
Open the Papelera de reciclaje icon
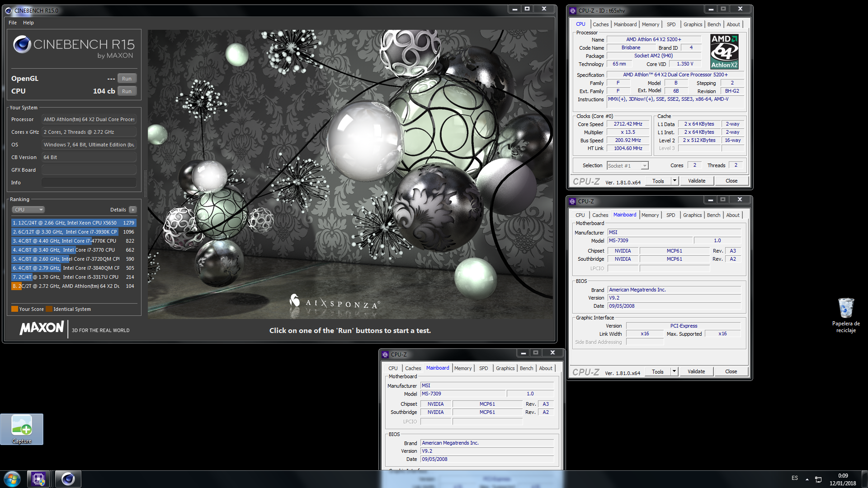coord(846,315)
